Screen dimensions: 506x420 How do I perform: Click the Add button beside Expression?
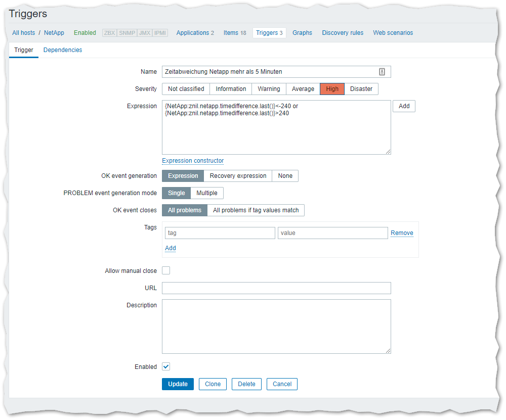[404, 106]
